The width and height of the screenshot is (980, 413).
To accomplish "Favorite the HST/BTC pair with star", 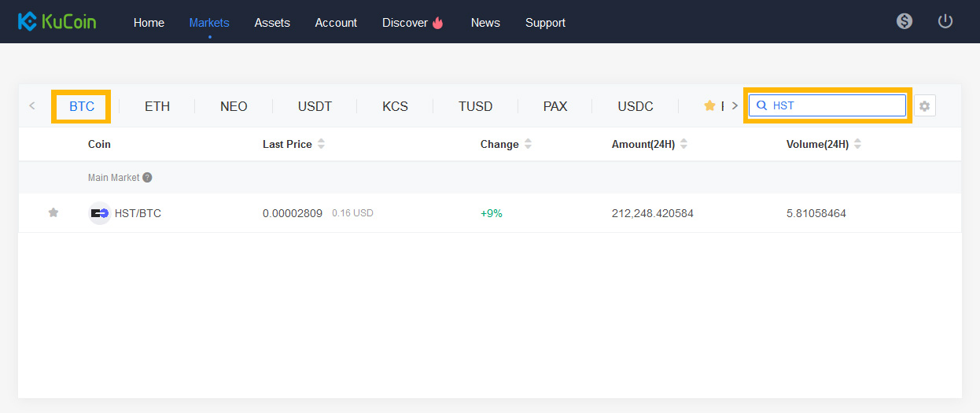I will coord(53,212).
